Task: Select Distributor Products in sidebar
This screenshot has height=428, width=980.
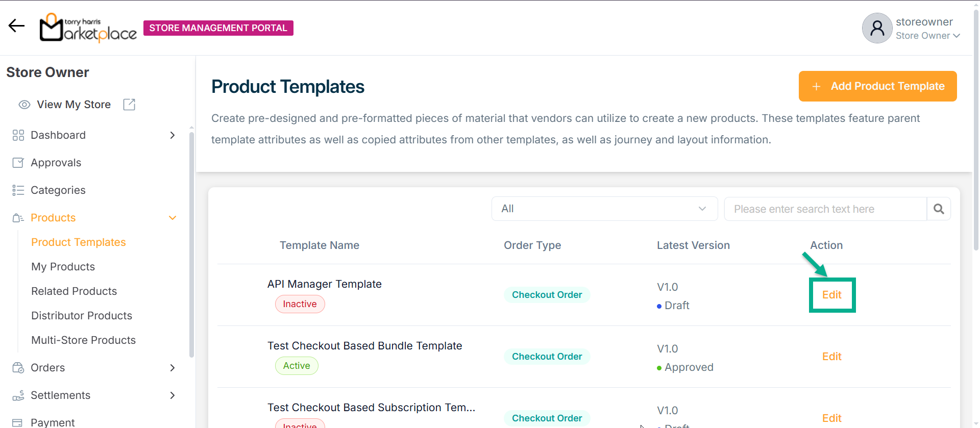Action: point(82,316)
